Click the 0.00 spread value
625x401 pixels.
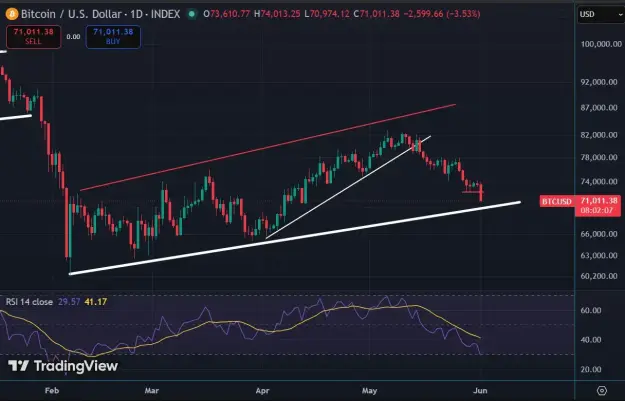[x=73, y=37]
